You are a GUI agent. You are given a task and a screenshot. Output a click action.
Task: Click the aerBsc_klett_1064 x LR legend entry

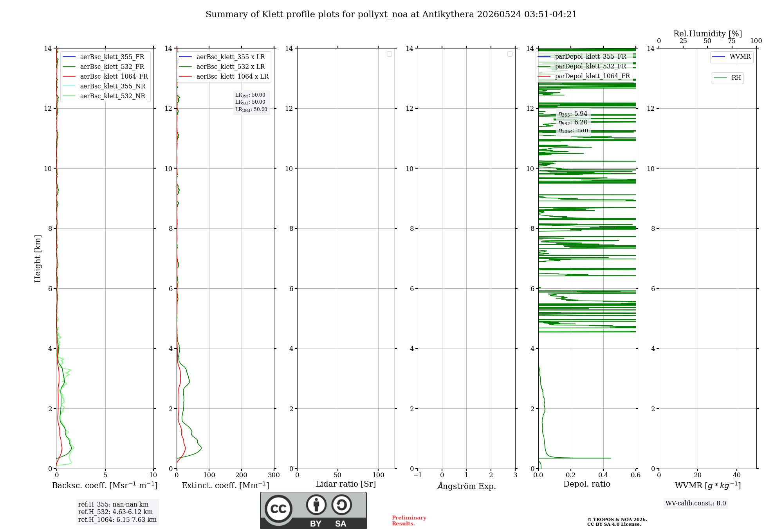tap(224, 76)
